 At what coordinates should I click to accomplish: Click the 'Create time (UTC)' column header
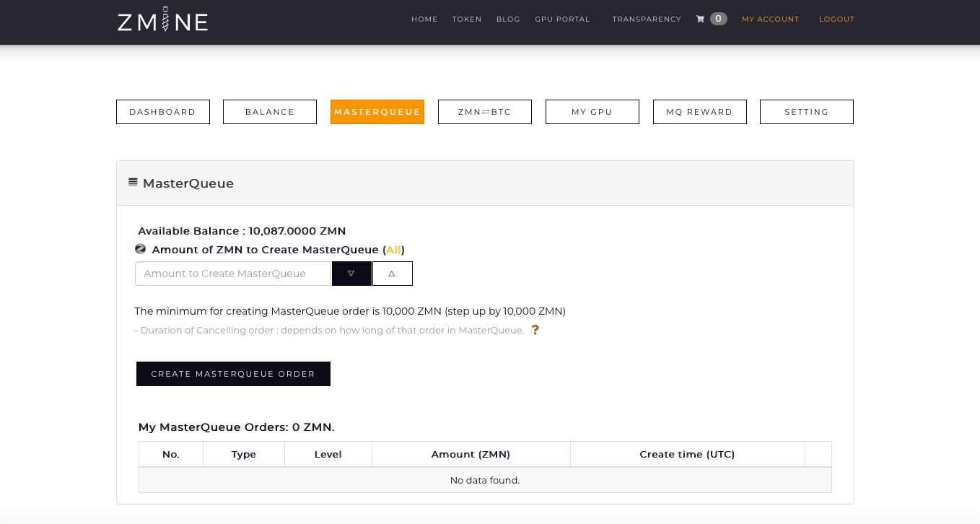click(688, 455)
